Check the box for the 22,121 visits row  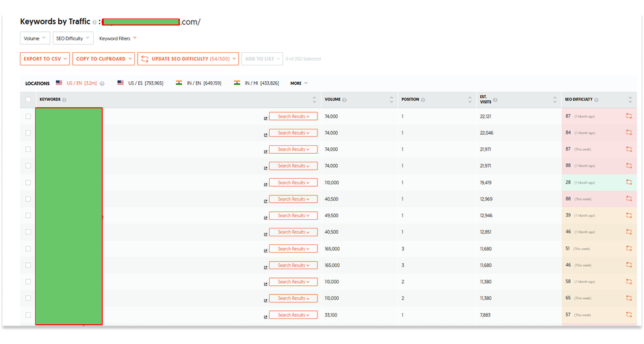28,116
